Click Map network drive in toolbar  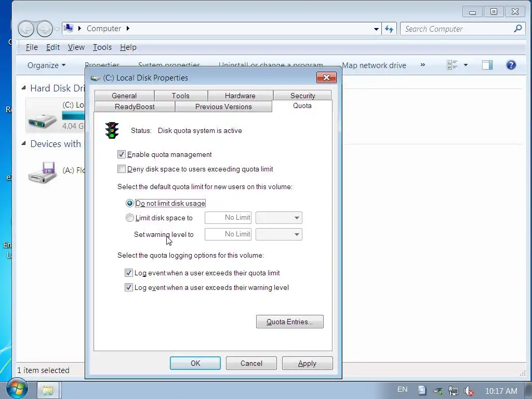[x=374, y=65]
